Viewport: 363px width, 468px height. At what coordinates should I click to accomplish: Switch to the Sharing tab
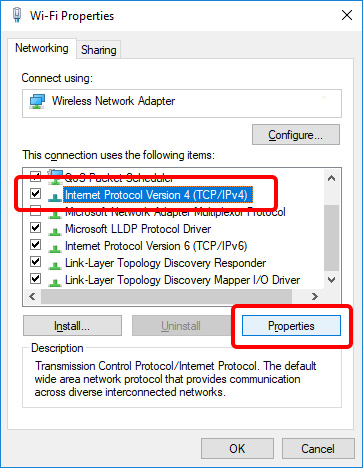99,50
